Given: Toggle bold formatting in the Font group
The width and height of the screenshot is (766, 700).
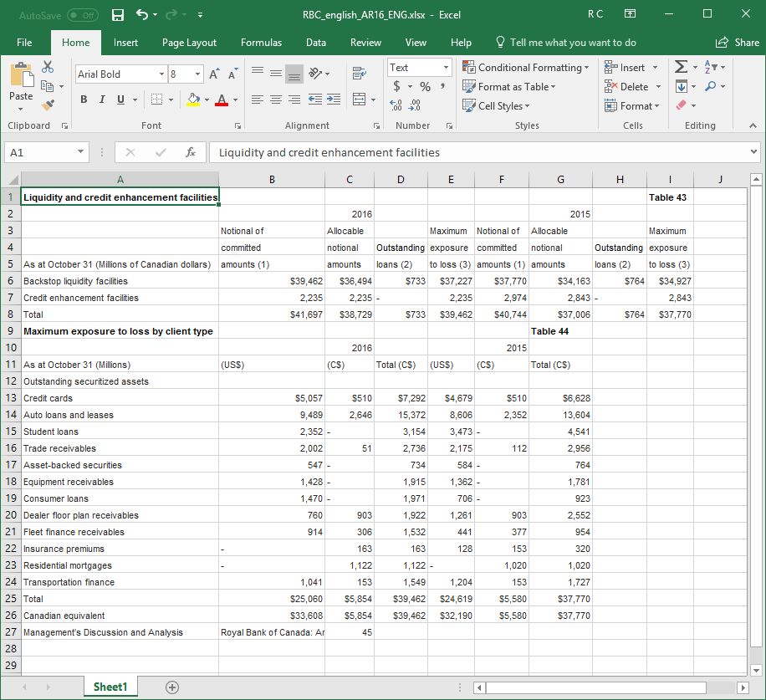Looking at the screenshot, I should pos(83,99).
